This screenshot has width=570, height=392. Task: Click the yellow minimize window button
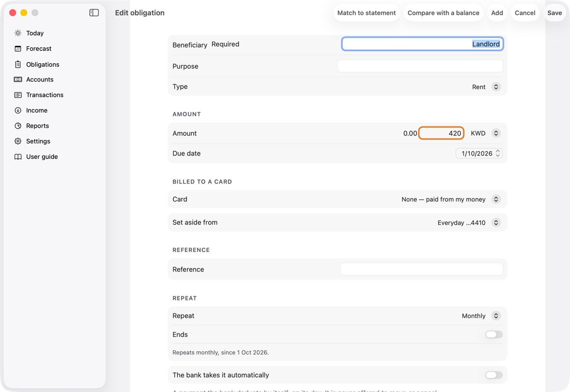pos(24,13)
